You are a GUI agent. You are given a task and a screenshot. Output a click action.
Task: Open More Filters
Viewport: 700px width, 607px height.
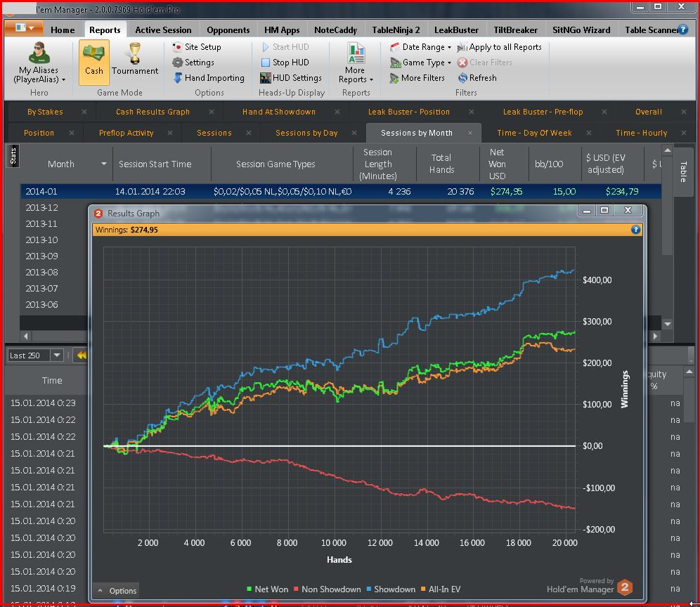(x=417, y=78)
